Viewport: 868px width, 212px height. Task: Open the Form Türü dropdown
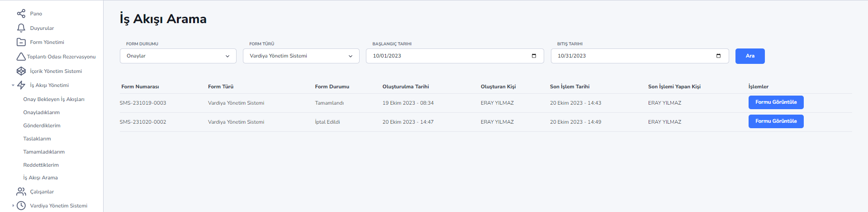point(301,56)
